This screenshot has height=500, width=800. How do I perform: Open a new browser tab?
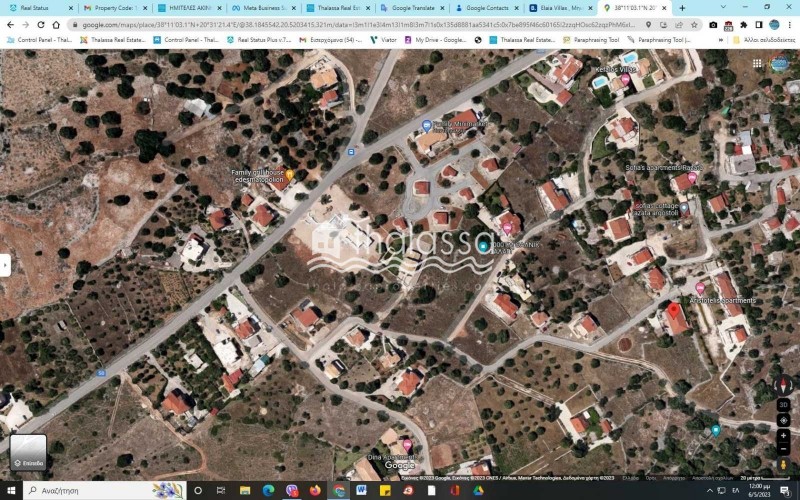(682, 8)
